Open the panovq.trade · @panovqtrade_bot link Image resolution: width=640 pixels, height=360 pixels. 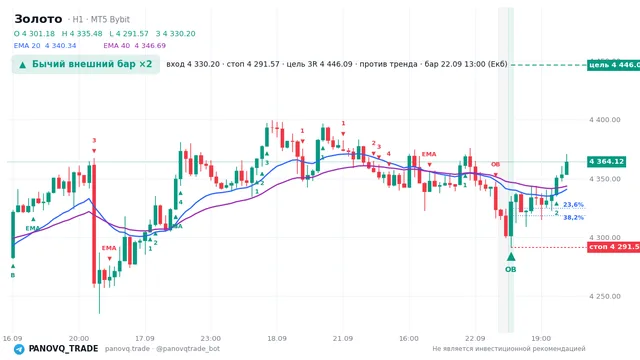pyautogui.click(x=162, y=349)
